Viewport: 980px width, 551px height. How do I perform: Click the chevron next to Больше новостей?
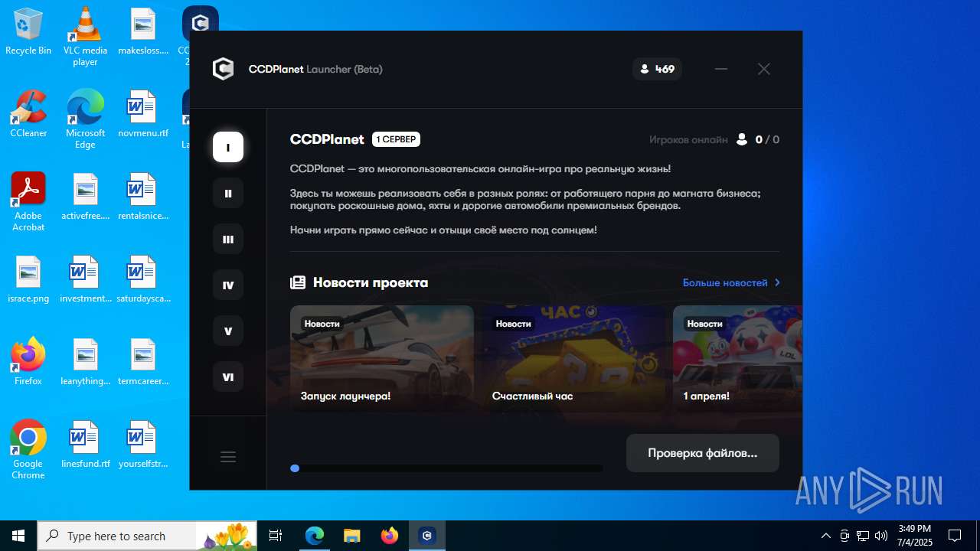(777, 282)
